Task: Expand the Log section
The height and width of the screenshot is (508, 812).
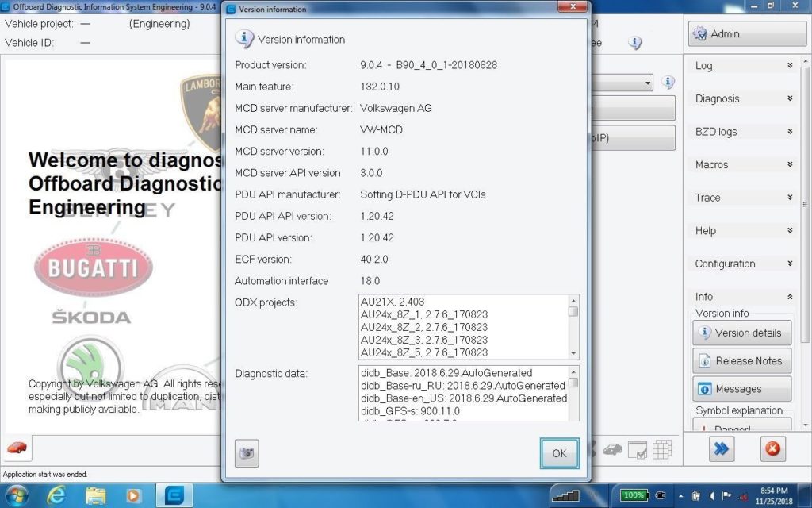Action: click(x=789, y=66)
